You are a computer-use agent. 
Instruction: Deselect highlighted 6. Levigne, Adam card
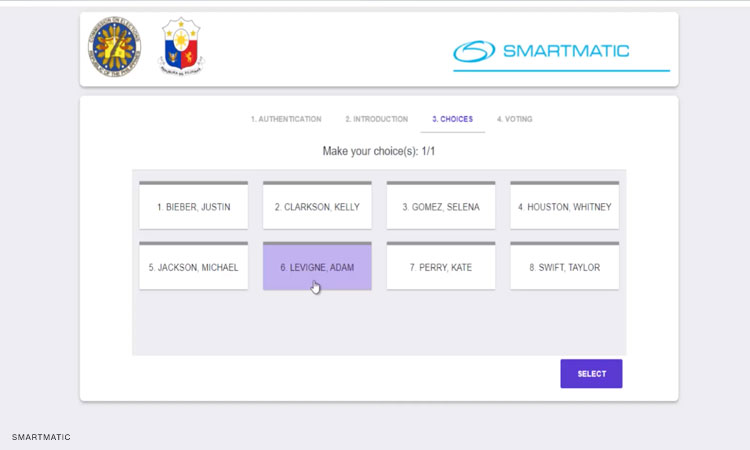coord(317,267)
